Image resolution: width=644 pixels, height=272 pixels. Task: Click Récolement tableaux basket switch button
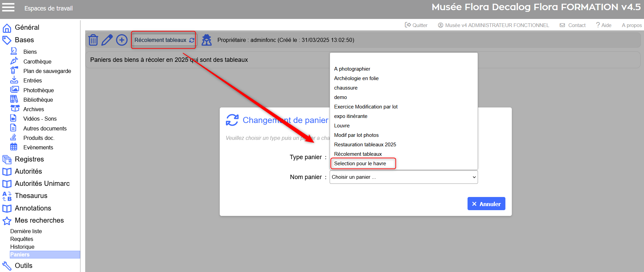[x=164, y=40]
